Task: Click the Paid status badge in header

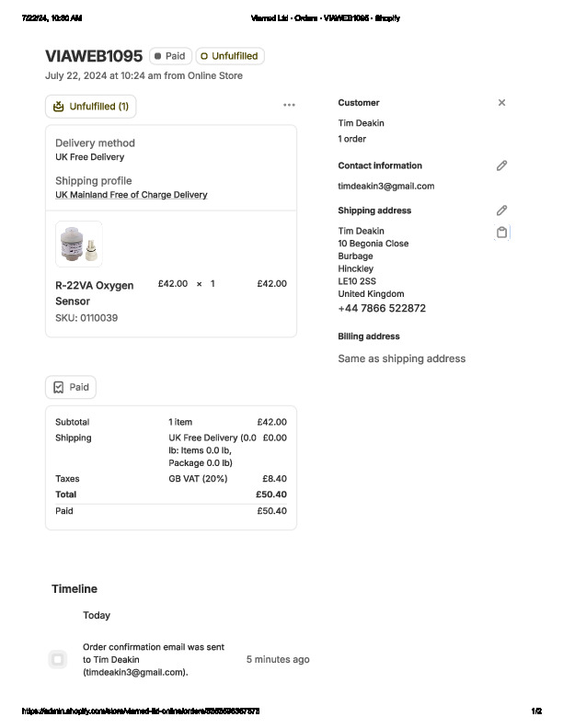Action: 170,56
